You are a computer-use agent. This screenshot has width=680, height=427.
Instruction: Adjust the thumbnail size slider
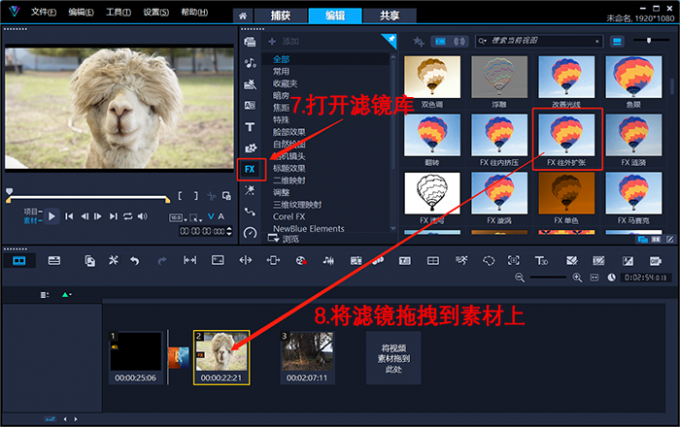(x=651, y=40)
